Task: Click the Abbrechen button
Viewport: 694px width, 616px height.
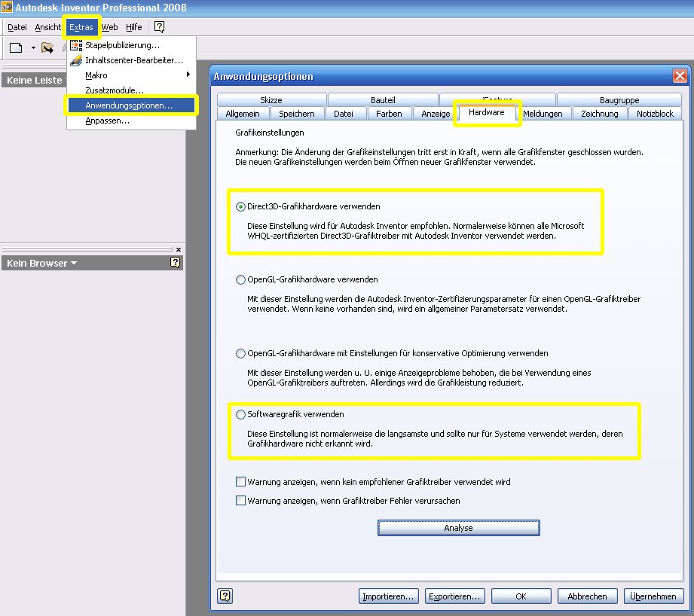Action: coord(587,596)
